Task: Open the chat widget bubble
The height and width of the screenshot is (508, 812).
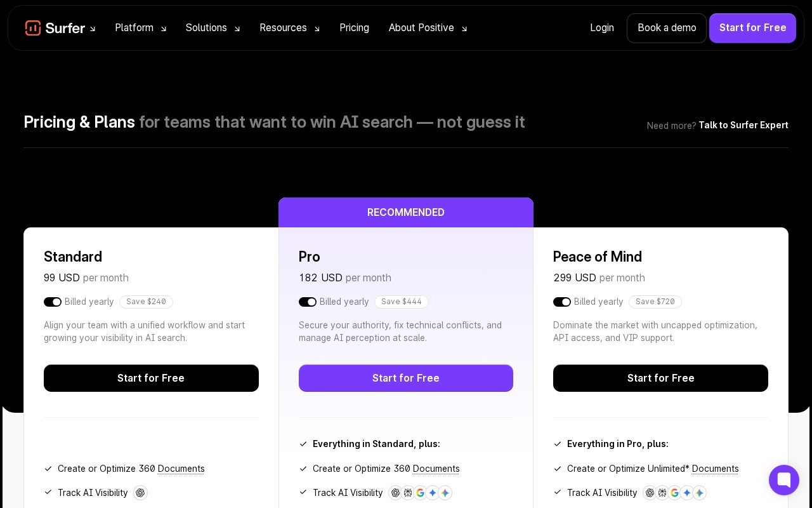Action: [784, 480]
